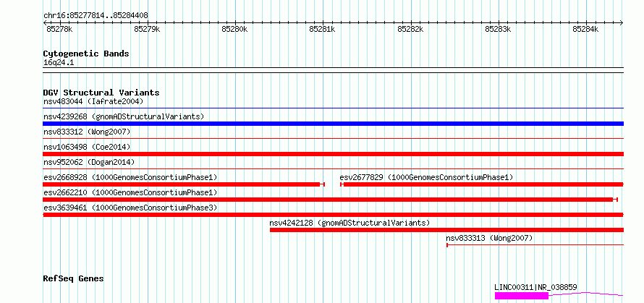Click the nsv1063498 thick red variant bar

333,154
